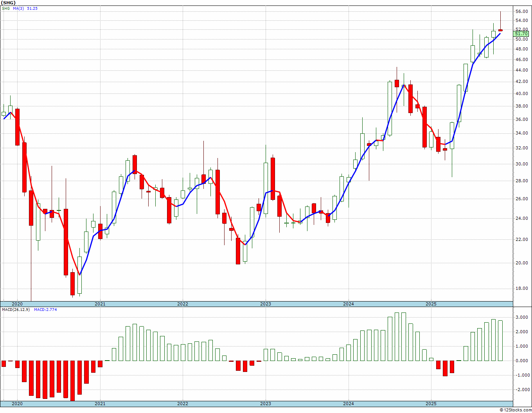Click the 22.00 price axis label
Image resolution: width=532 pixels, height=413 pixels.
coord(521,239)
